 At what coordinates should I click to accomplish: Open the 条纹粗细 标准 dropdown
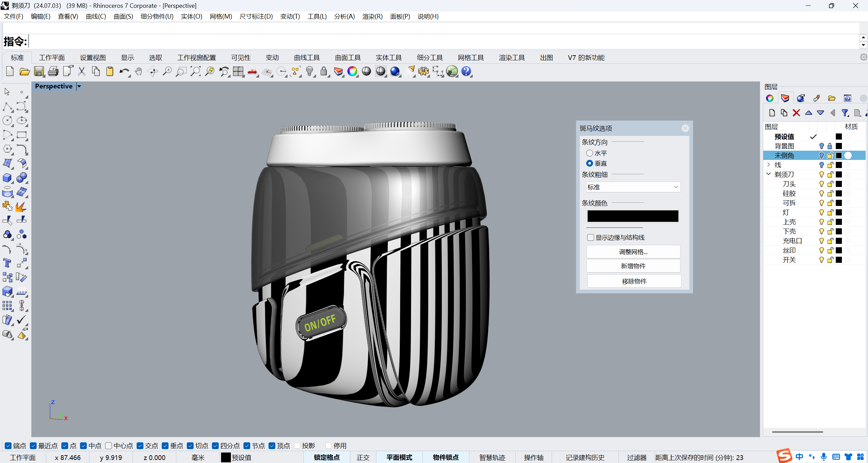[633, 187]
